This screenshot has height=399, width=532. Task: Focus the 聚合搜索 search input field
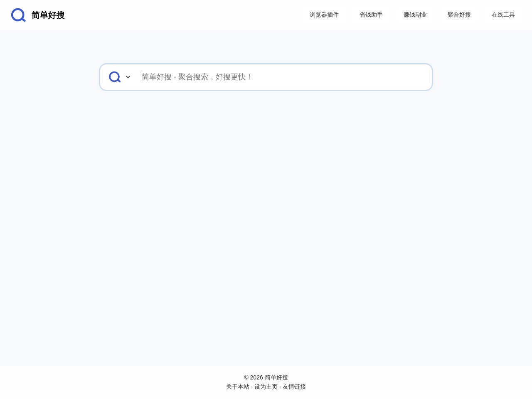tap(283, 77)
